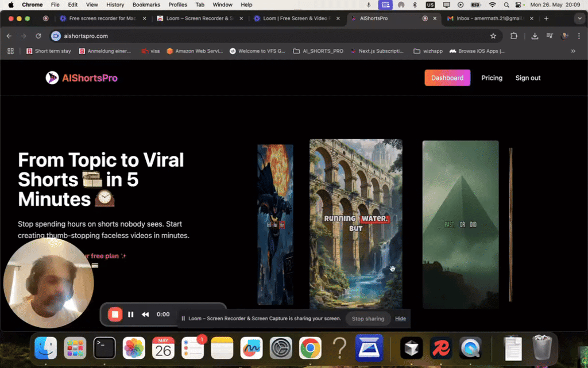
Task: Open Control Center in menu bar
Action: pos(519,5)
